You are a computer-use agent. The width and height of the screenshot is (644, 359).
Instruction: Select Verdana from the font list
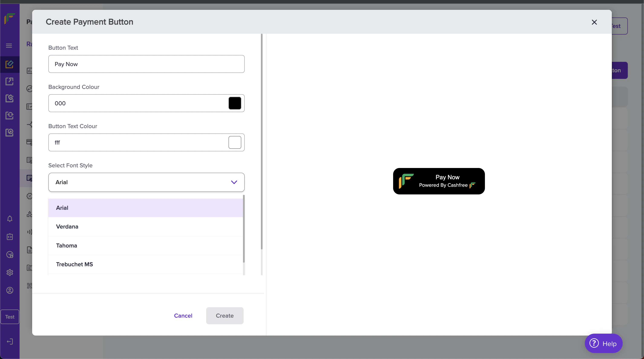[x=67, y=227]
